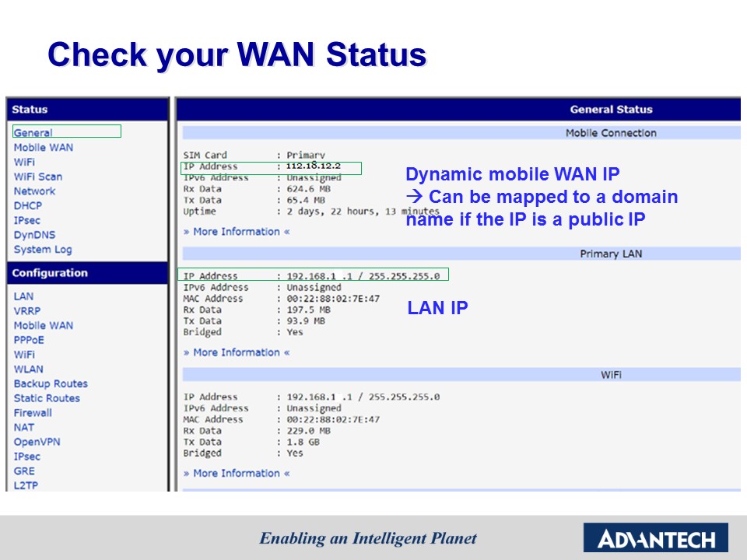
Task: Open the Network status link
Action: (34, 191)
